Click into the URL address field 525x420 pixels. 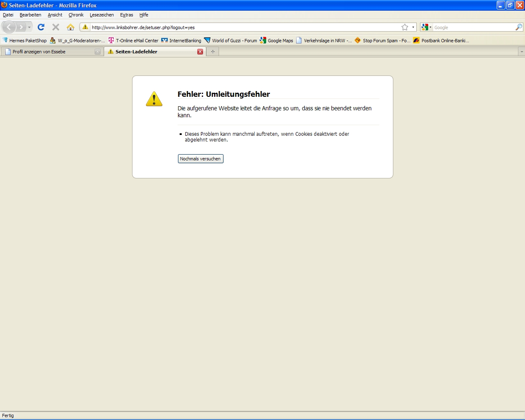242,27
